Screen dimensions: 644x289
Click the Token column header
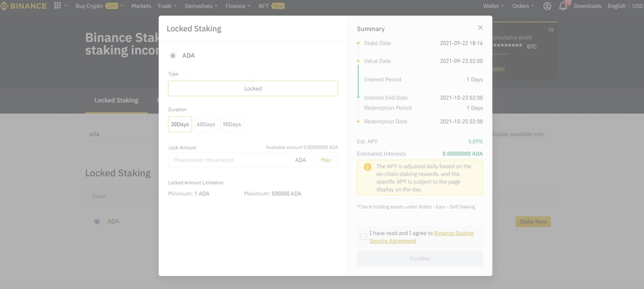click(99, 196)
